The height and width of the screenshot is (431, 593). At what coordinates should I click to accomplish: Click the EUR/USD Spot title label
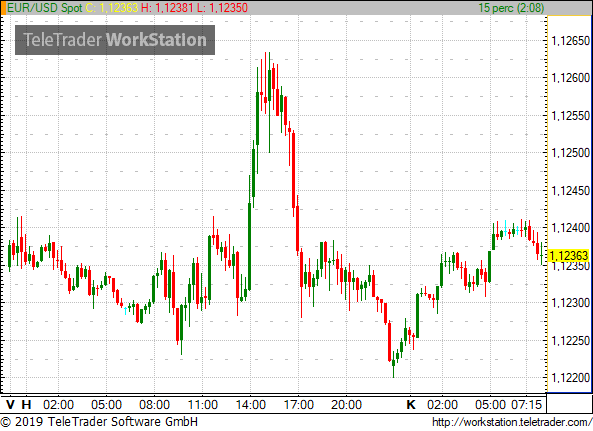(45, 8)
